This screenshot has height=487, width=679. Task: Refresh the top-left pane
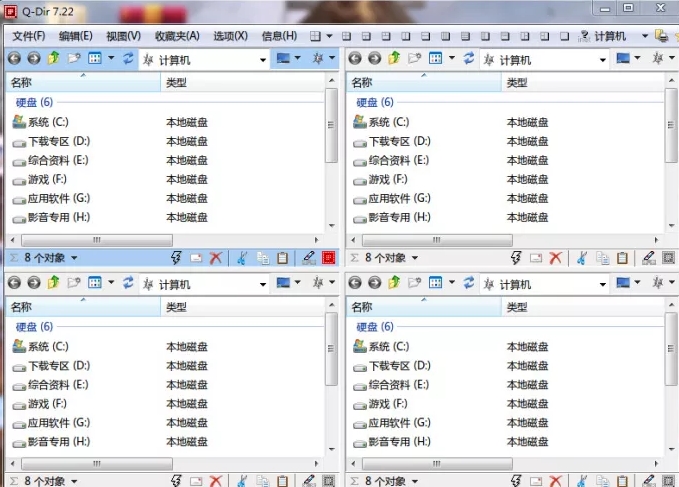tap(128, 58)
